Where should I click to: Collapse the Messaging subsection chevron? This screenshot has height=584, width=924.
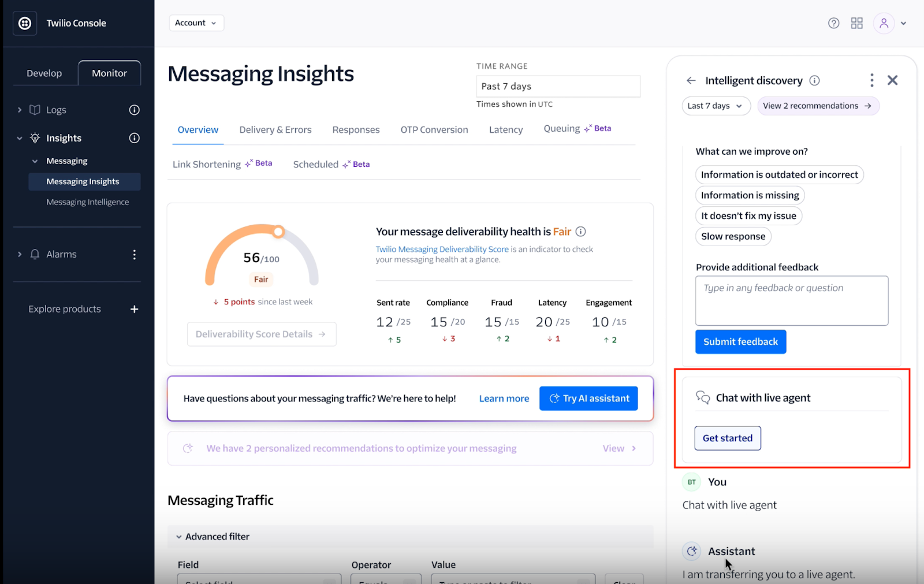[35, 161]
